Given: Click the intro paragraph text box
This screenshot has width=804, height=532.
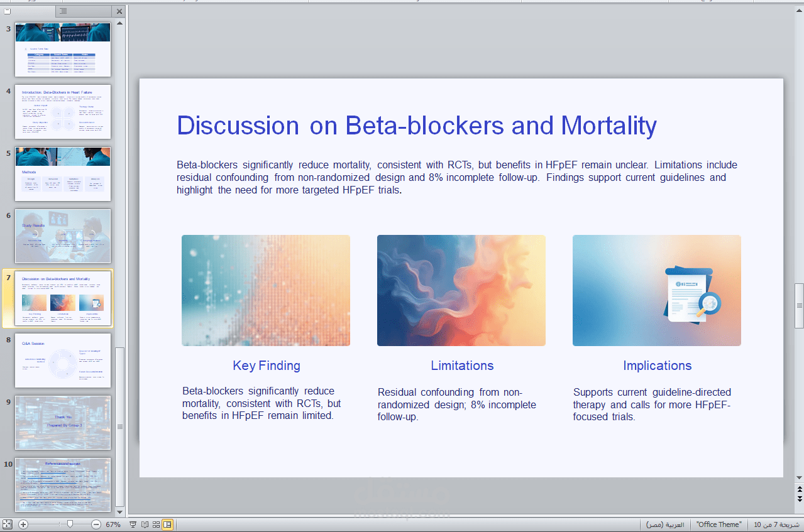Looking at the screenshot, I should click(457, 177).
